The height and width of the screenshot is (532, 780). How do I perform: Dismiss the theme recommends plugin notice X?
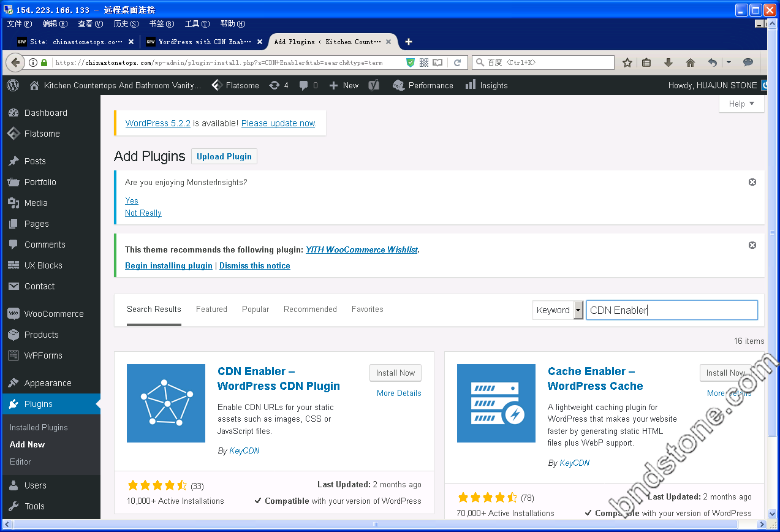(x=752, y=245)
